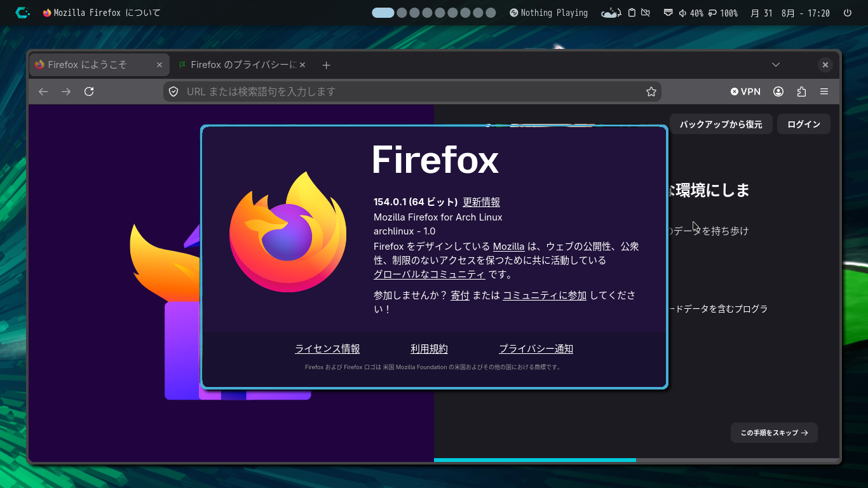868x488 pixels.
Task: Bookmark this page with the star icon
Action: click(651, 91)
